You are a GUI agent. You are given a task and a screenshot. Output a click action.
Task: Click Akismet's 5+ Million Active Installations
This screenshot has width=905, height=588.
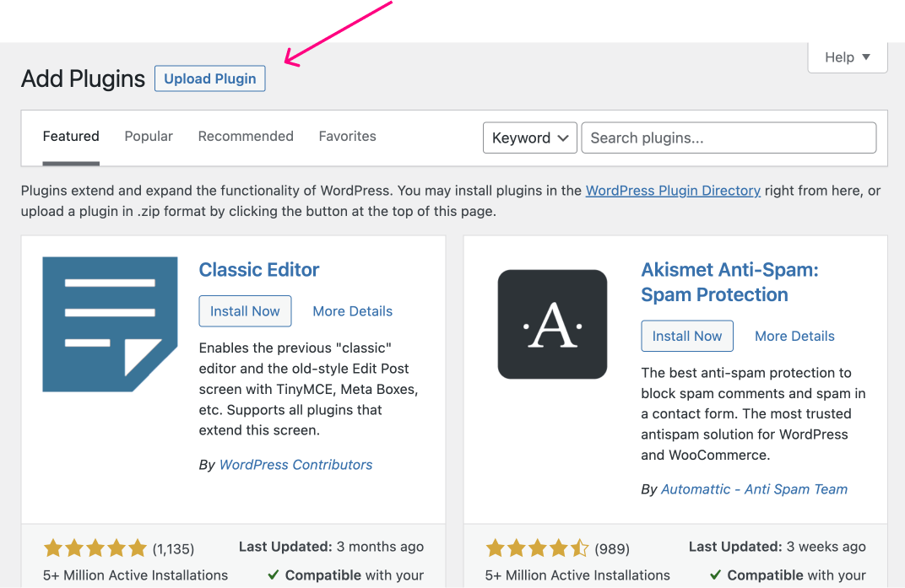[x=577, y=575]
